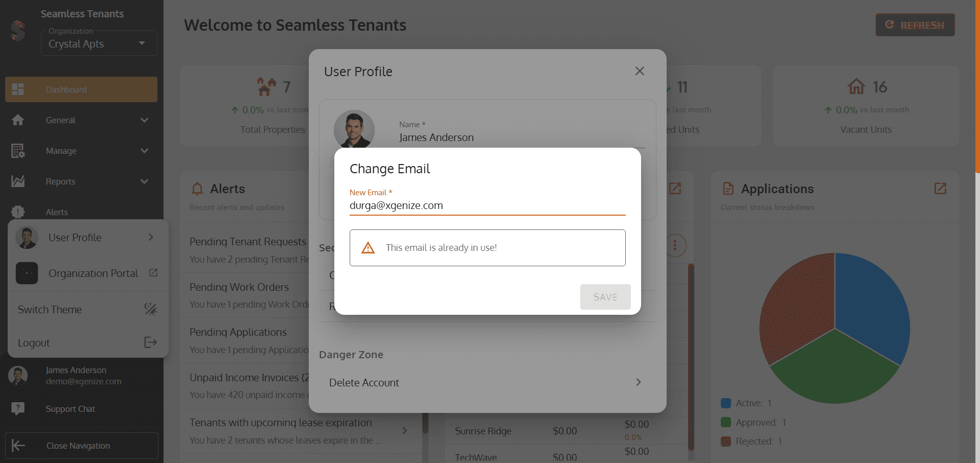
Task: Click the three-dot options button
Action: (x=675, y=246)
